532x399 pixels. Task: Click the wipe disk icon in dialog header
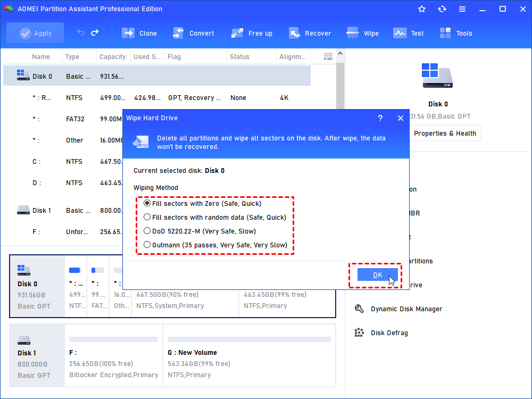pyautogui.click(x=141, y=142)
